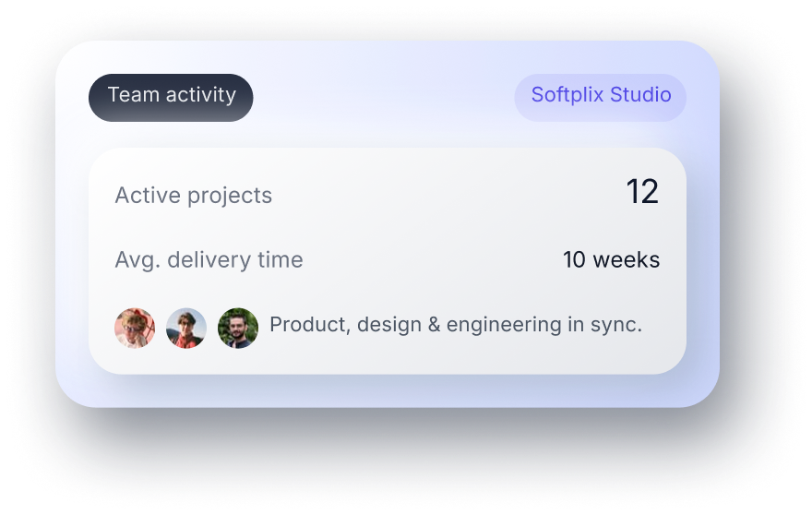
Task: Select the Avg. delivery time label
Action: tap(209, 260)
